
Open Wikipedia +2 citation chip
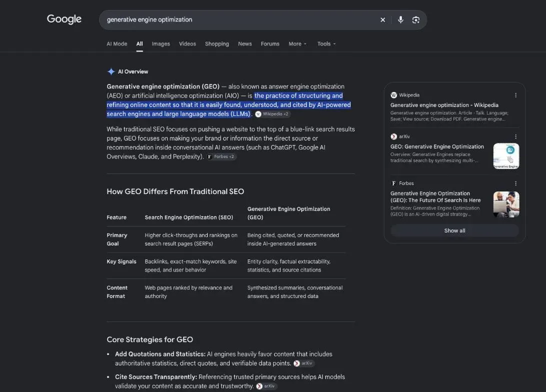pyautogui.click(x=272, y=114)
